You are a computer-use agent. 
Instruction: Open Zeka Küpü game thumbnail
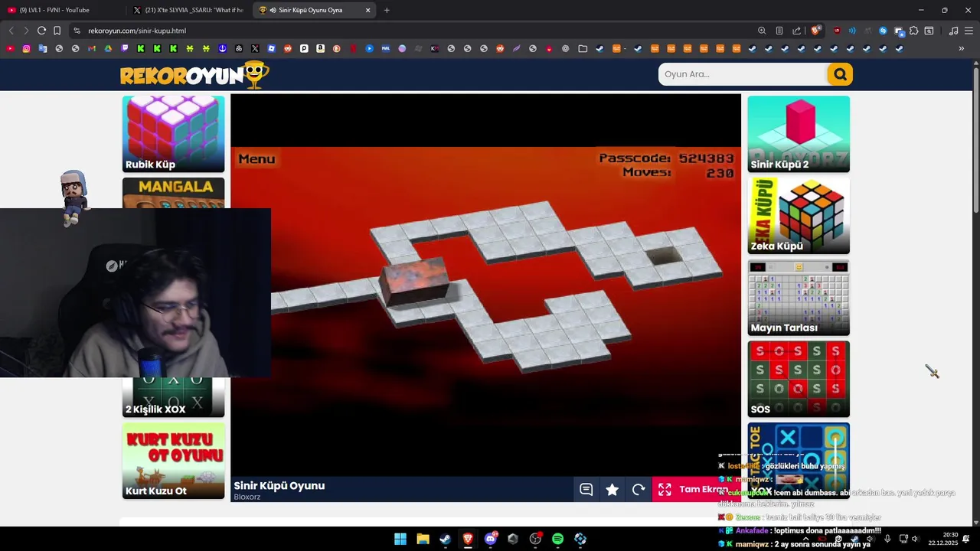point(799,216)
